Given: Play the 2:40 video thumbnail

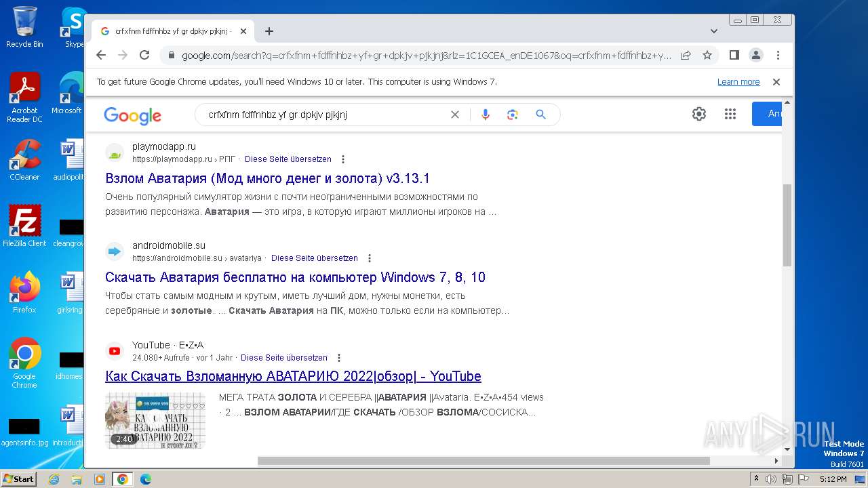Looking at the screenshot, I should (155, 420).
